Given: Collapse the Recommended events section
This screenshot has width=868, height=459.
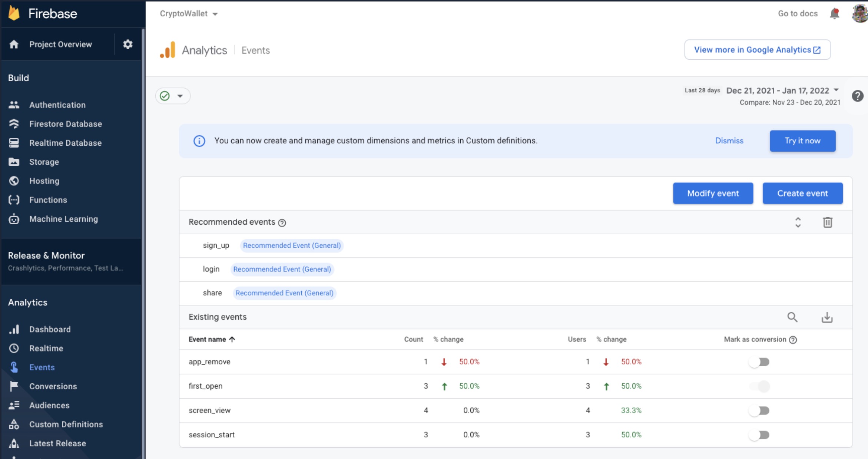Looking at the screenshot, I should [x=798, y=222].
